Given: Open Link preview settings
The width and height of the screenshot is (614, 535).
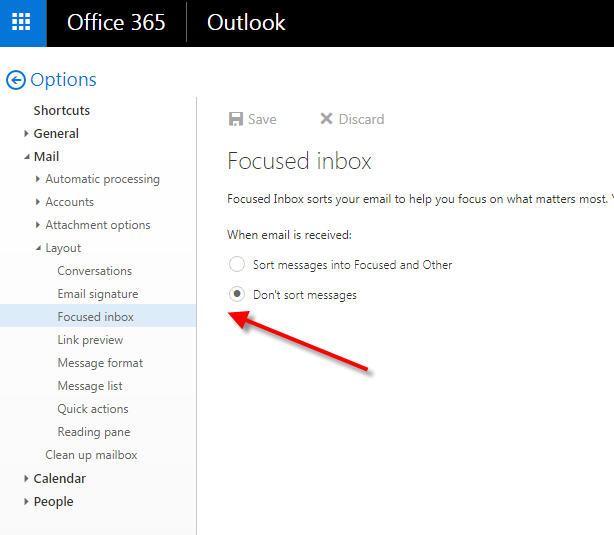Looking at the screenshot, I should [90, 340].
